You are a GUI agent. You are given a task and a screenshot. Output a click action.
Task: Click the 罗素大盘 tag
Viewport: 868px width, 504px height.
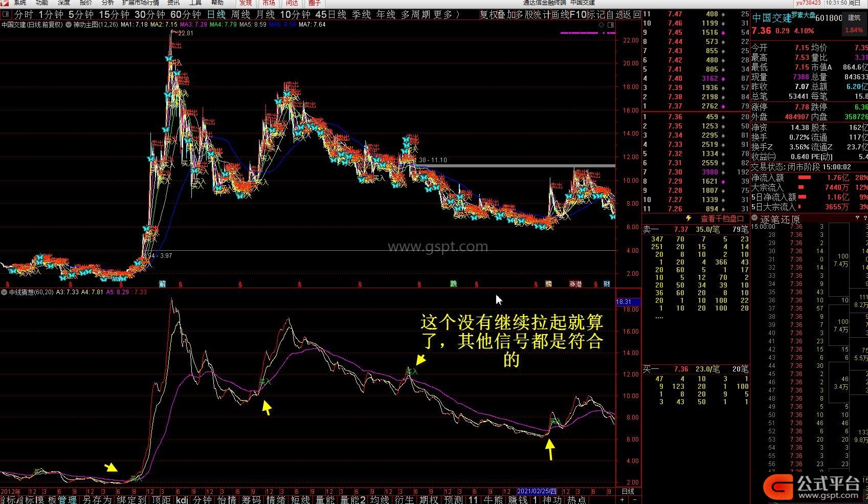(x=803, y=15)
